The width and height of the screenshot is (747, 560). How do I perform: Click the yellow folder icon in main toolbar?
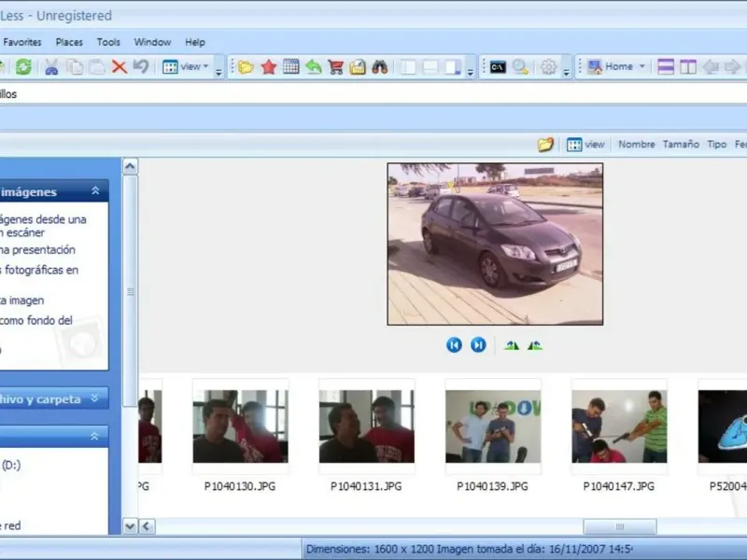pos(246,67)
